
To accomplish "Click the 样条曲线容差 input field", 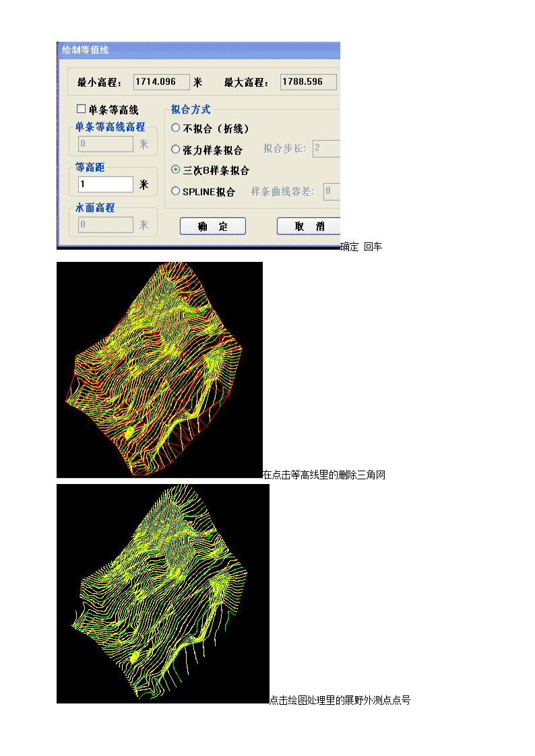I will [x=332, y=191].
